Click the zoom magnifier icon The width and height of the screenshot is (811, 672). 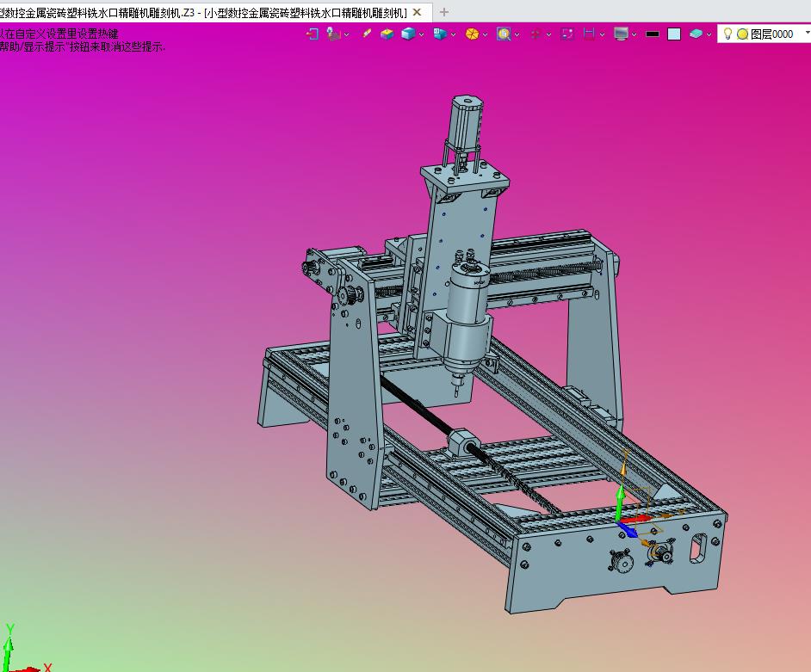[x=504, y=34]
